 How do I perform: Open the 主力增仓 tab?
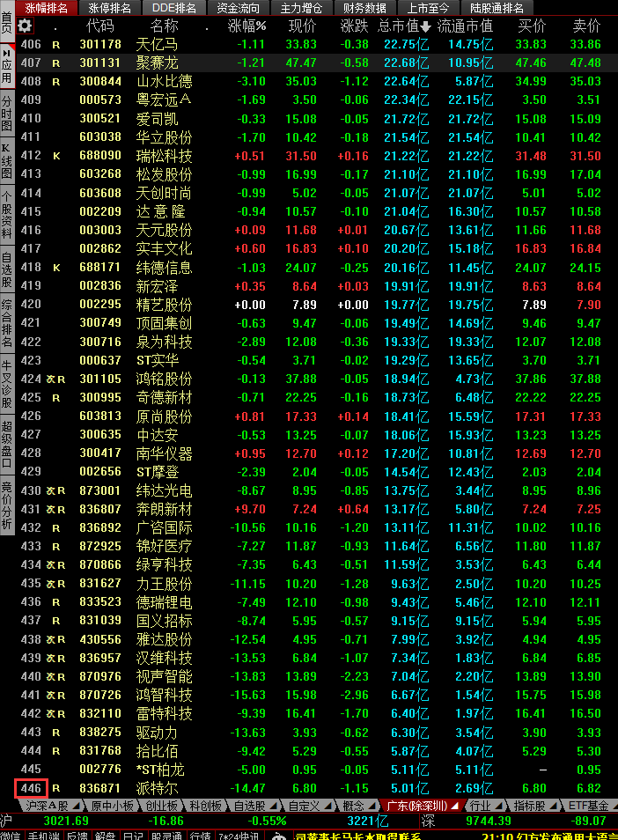click(301, 8)
